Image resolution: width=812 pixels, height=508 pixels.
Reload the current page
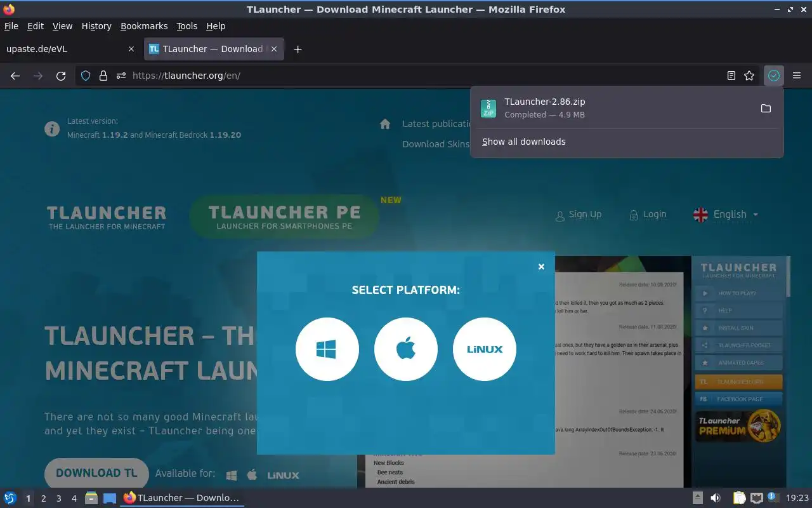[61, 76]
